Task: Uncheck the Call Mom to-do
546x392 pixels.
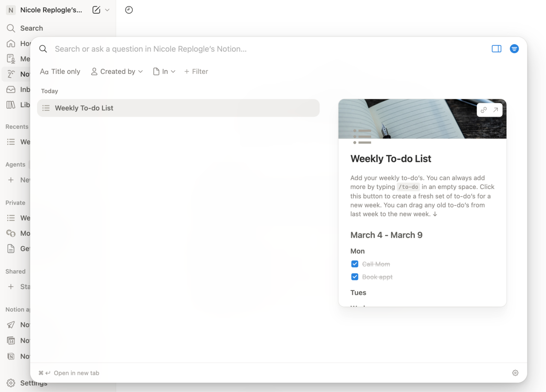Action: point(354,264)
